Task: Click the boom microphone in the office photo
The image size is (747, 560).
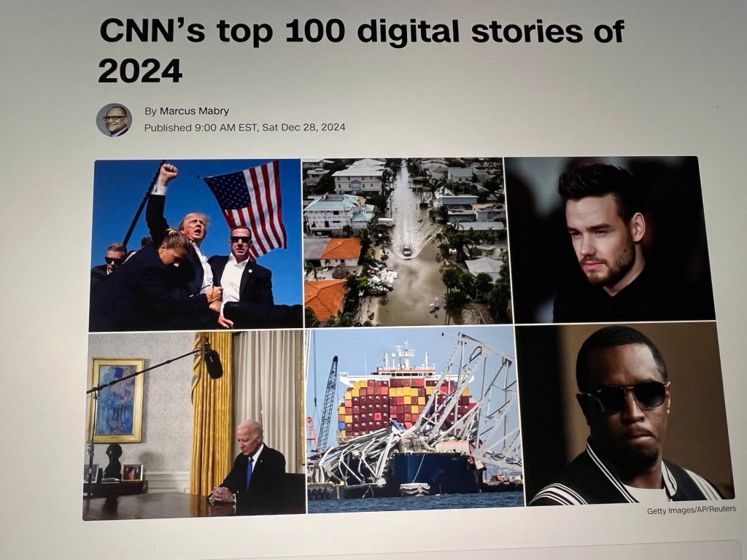Action: point(212,360)
